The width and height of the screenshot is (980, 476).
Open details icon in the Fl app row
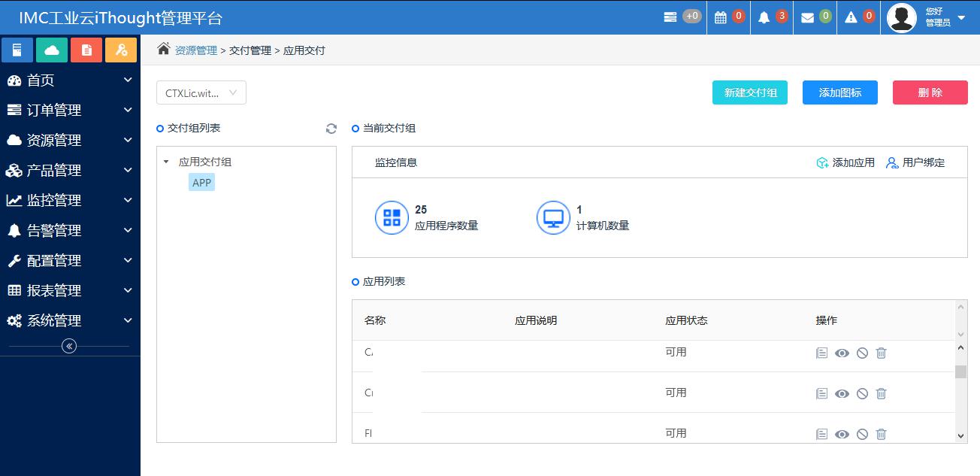(x=821, y=434)
